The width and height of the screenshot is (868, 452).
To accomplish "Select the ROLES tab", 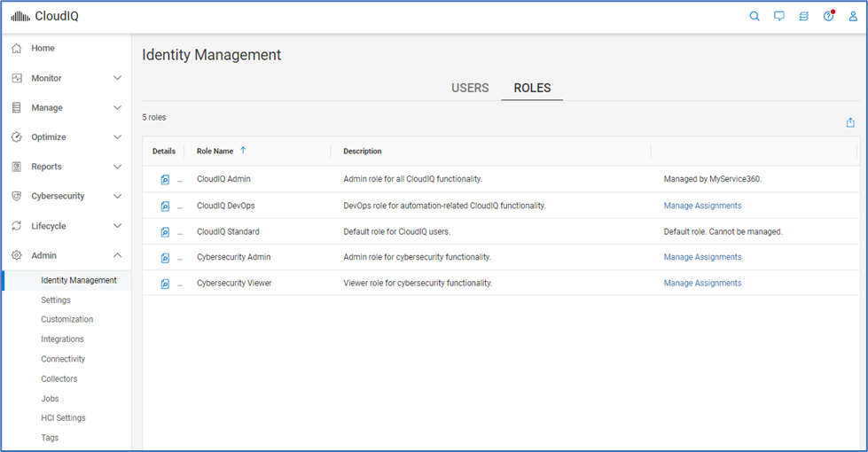I will [x=532, y=88].
